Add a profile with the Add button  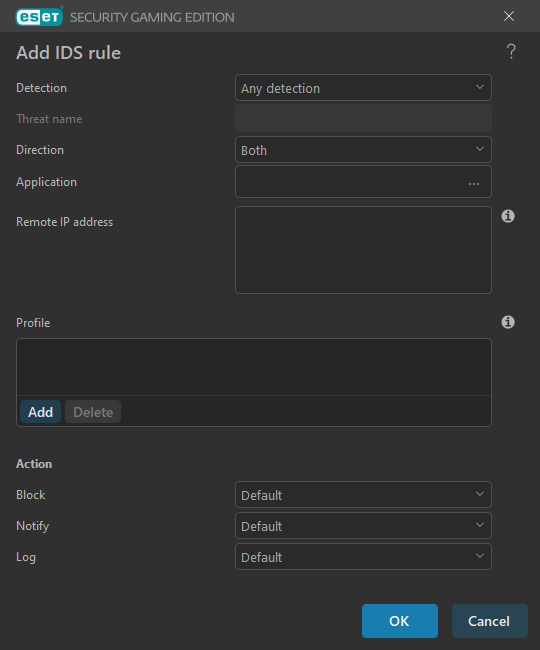tap(41, 412)
